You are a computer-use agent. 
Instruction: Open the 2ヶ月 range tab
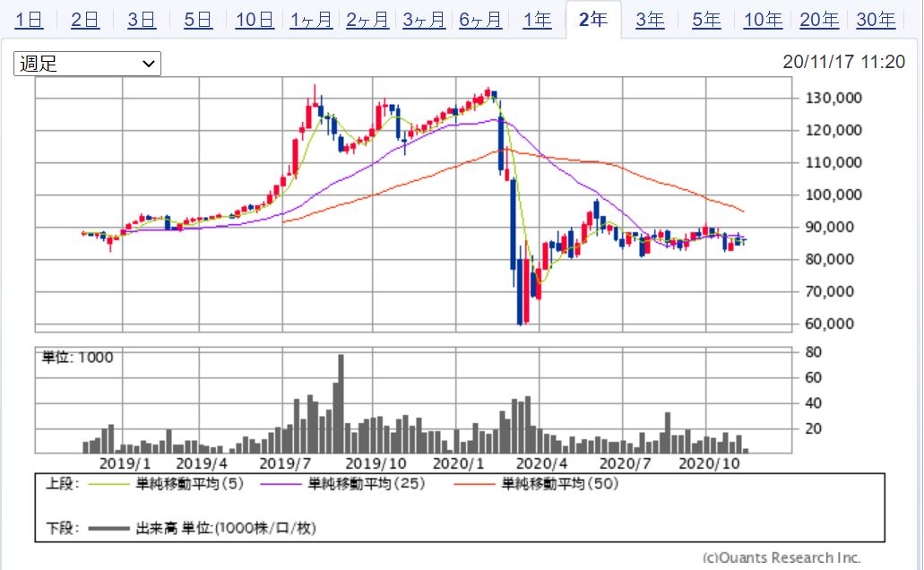[367, 20]
